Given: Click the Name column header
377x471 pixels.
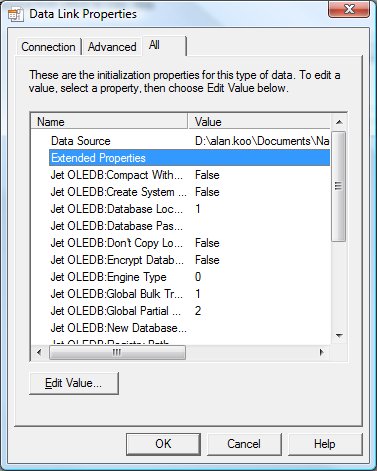Looking at the screenshot, I should [109, 122].
